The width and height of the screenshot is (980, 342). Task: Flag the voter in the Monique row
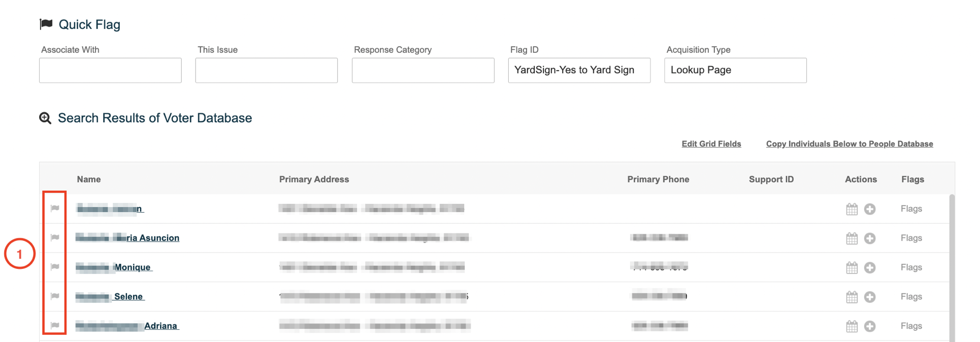[x=55, y=267]
